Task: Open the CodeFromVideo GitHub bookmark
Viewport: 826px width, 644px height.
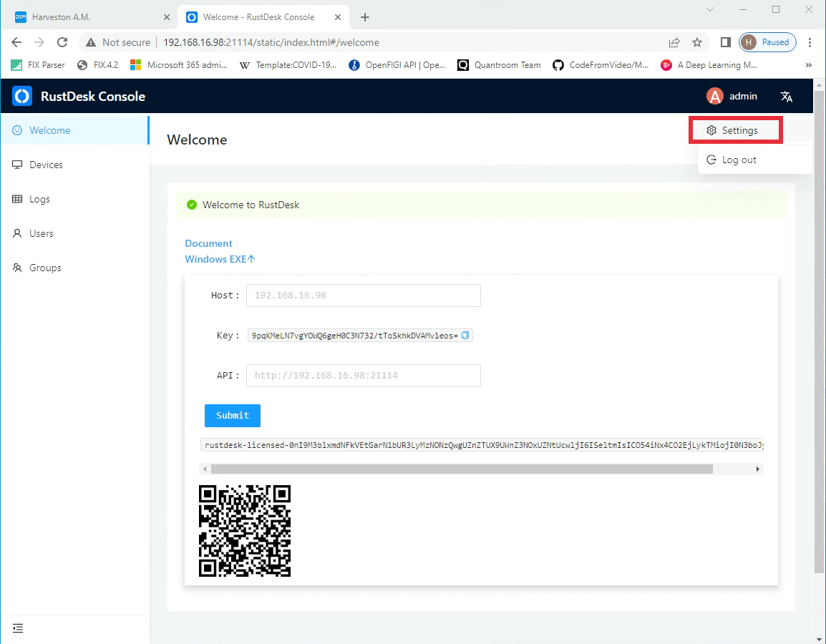Action: pos(601,65)
